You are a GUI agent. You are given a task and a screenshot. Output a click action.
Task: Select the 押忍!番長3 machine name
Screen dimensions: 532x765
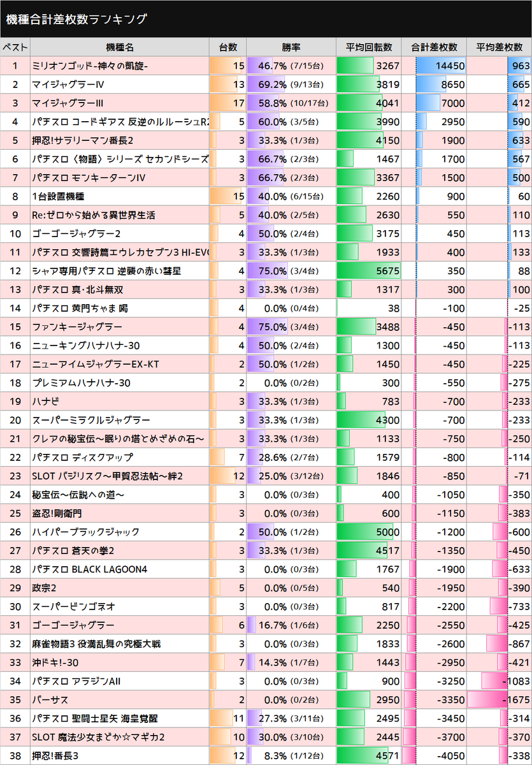pyautogui.click(x=55, y=756)
